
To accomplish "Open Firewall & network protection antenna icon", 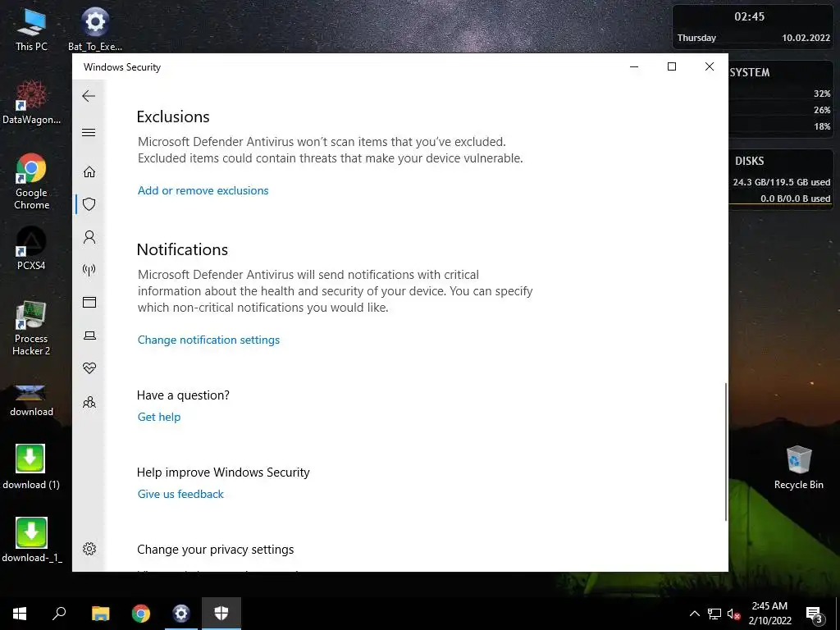I will point(89,269).
